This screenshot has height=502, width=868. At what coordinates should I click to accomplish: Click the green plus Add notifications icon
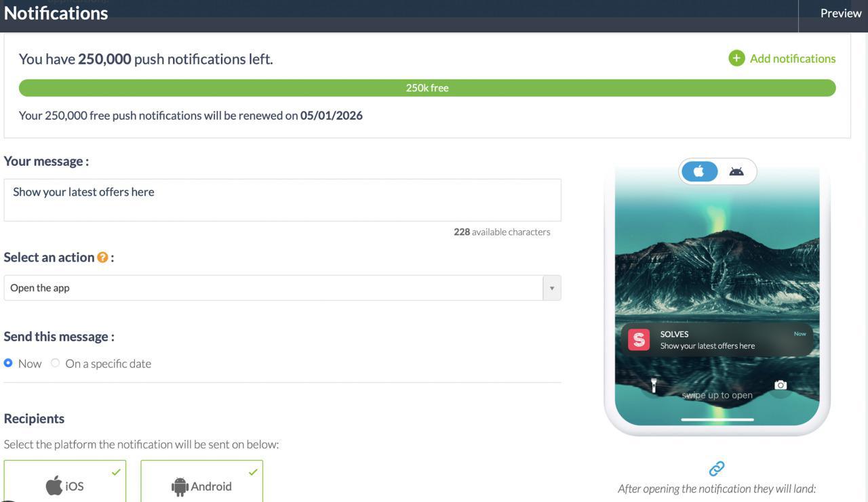coord(736,58)
